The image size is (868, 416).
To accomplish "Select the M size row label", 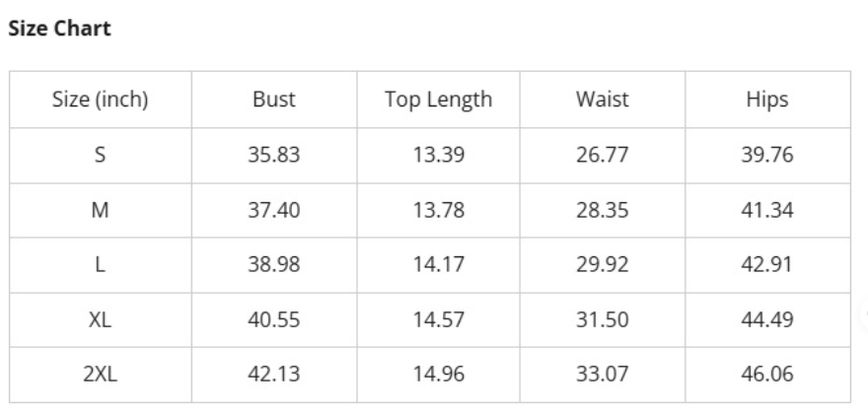I will pyautogui.click(x=101, y=210).
